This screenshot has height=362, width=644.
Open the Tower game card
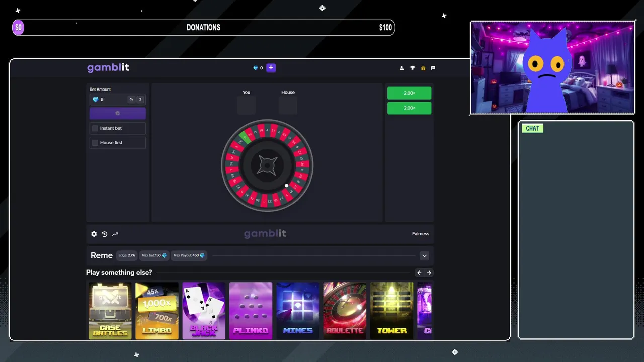[392, 311]
